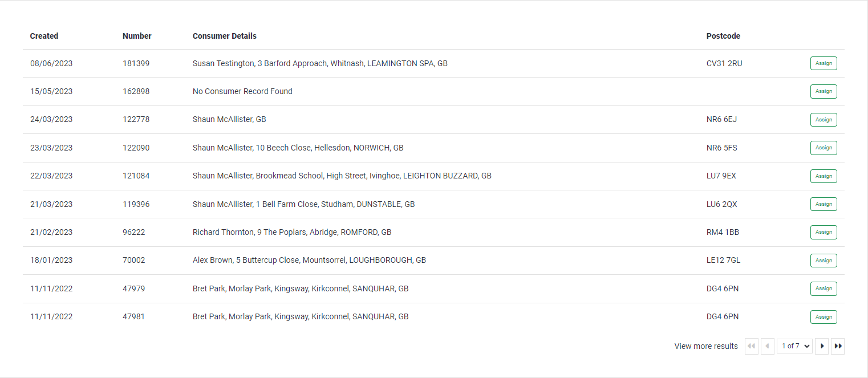
Task: Assign the record with no consumer found
Action: [824, 91]
